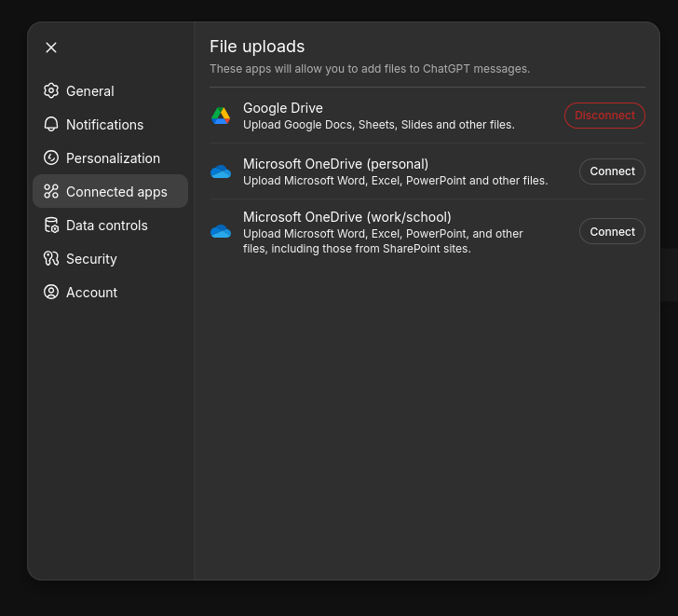This screenshot has height=616, width=678.
Task: Click the bell icon for Notifications
Action: pos(51,124)
